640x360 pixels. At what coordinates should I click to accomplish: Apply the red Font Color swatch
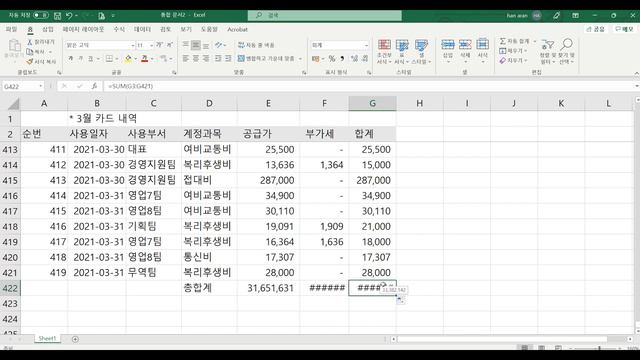(x=144, y=59)
